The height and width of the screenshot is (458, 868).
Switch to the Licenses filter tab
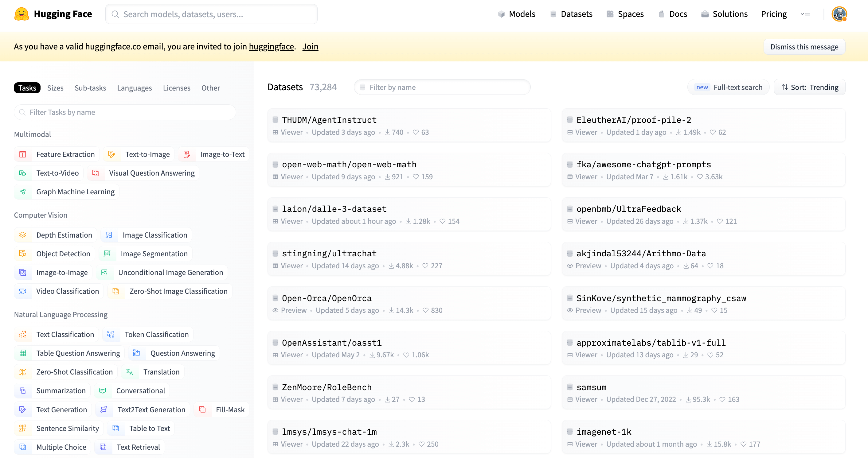[177, 88]
